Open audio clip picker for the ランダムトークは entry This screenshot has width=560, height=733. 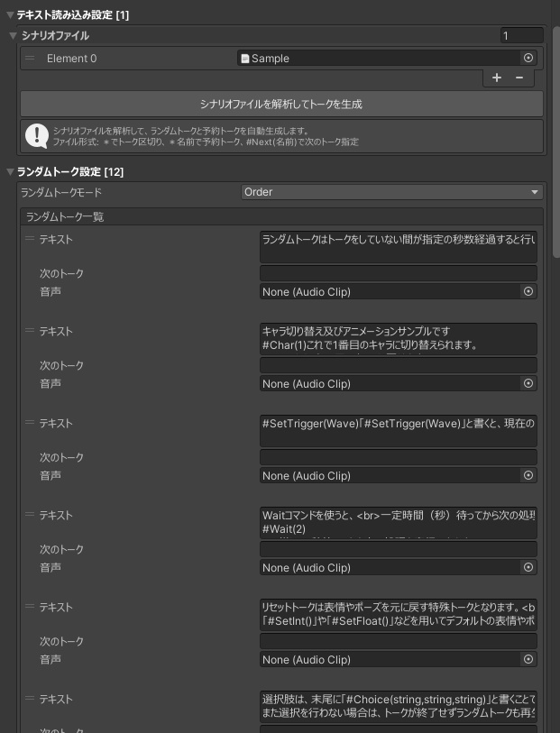528,291
